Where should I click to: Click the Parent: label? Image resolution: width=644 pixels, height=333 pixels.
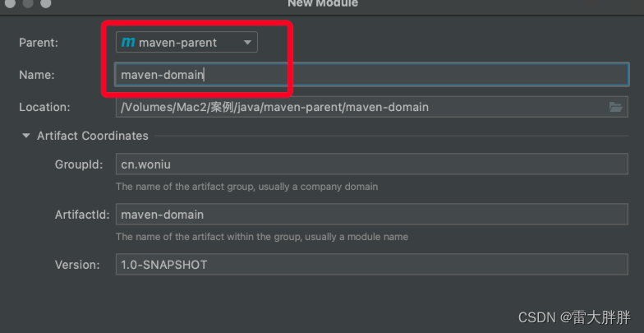click(39, 43)
